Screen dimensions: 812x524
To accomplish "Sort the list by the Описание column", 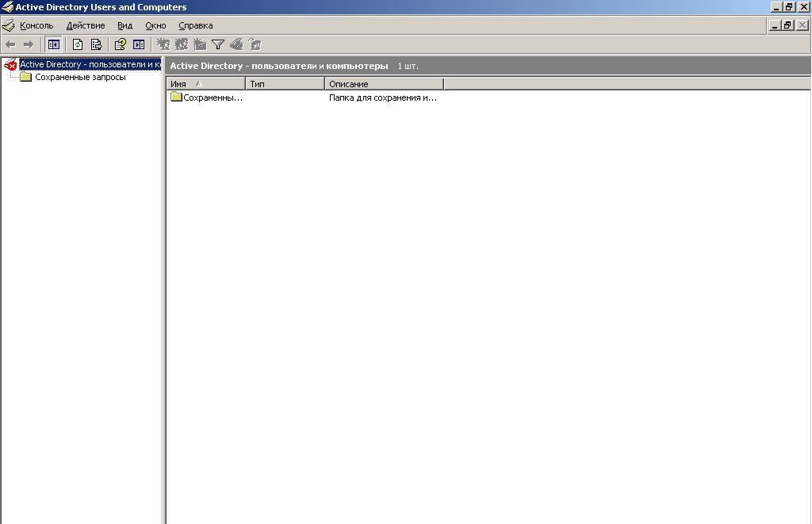I will pos(385,84).
